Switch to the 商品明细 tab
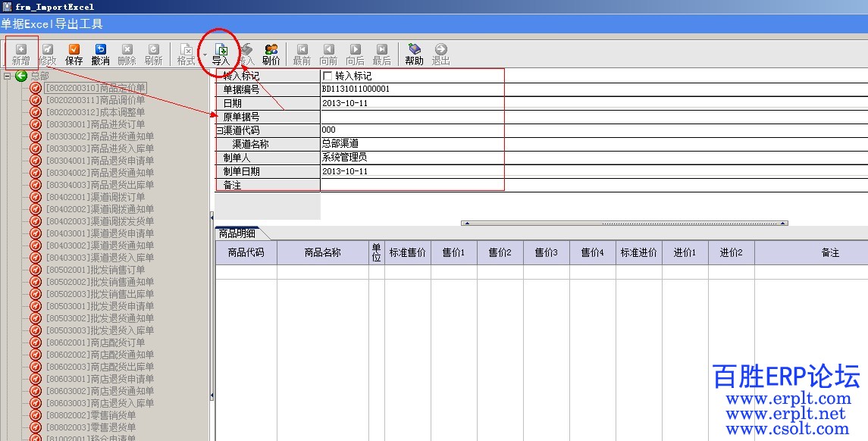Screen dimensions: 868x441 point(237,233)
